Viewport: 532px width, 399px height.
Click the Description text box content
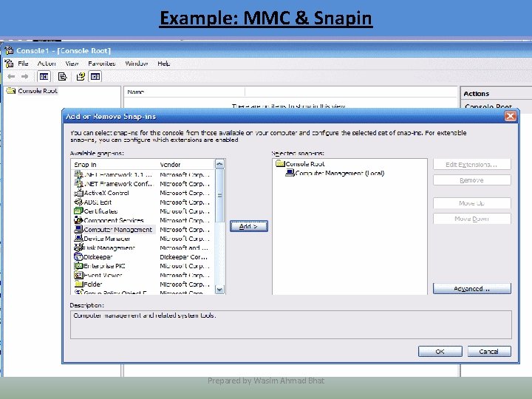click(x=291, y=324)
